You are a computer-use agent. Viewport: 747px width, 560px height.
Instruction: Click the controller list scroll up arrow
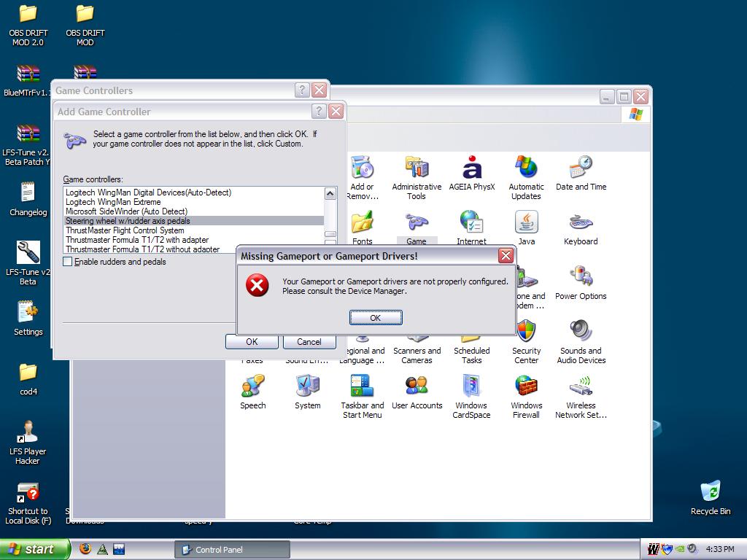330,193
